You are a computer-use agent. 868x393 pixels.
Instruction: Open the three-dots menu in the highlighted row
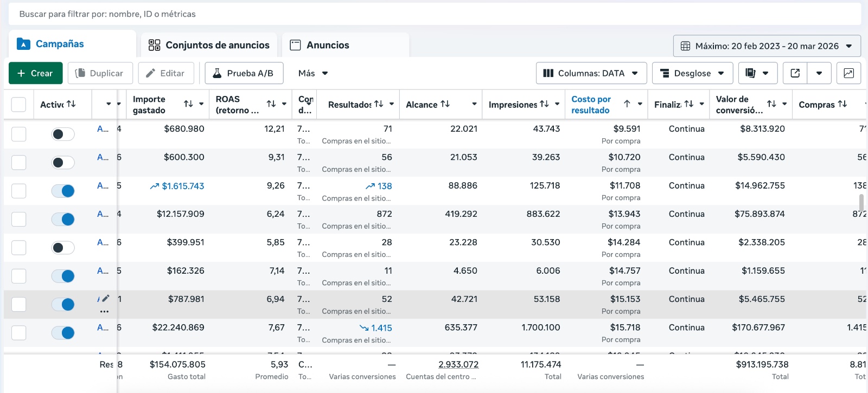click(104, 312)
